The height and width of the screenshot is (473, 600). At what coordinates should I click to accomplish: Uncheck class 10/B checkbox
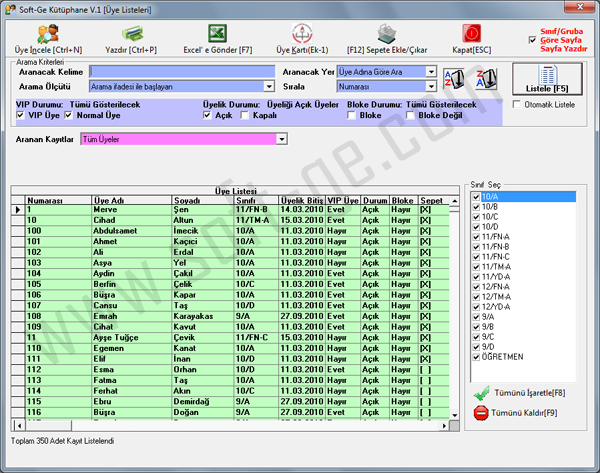[x=476, y=207]
